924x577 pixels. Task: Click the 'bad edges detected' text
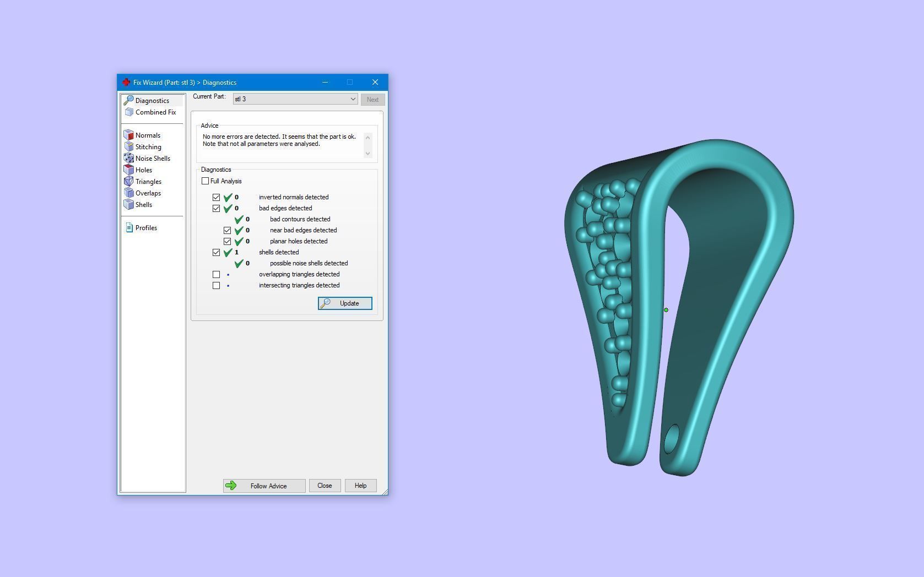tap(285, 208)
